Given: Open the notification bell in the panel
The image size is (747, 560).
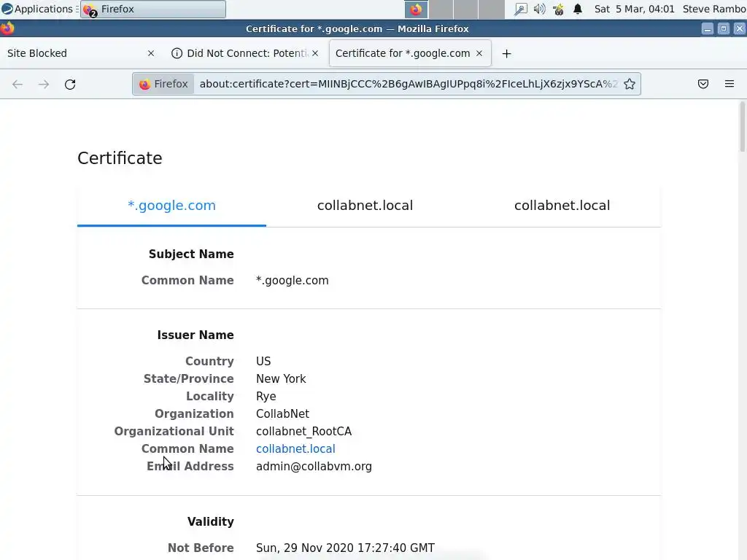Looking at the screenshot, I should (x=578, y=9).
